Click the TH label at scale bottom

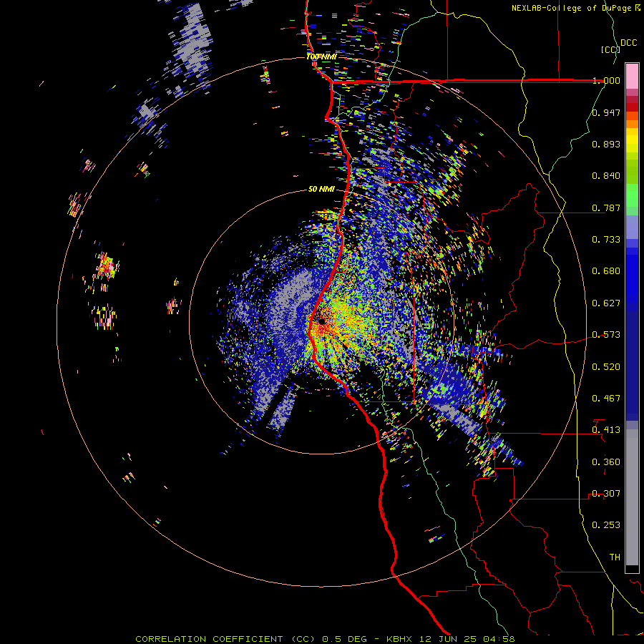(615, 557)
